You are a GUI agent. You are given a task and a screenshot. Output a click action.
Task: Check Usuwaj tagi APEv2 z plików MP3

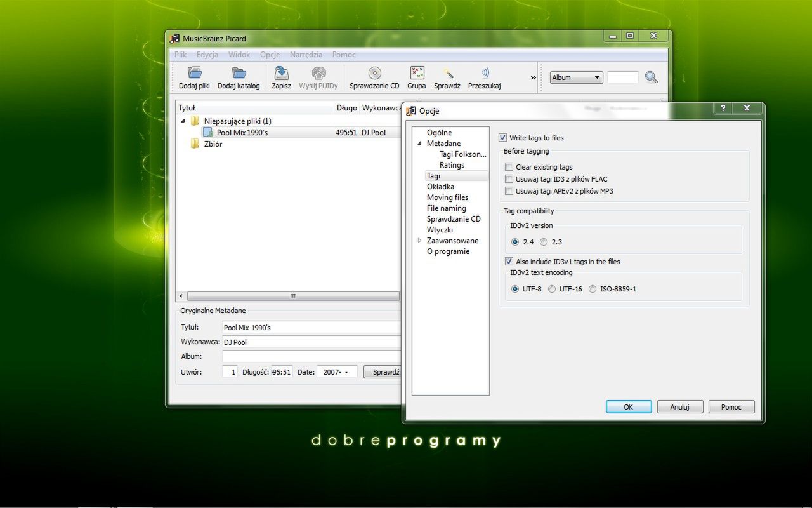509,191
